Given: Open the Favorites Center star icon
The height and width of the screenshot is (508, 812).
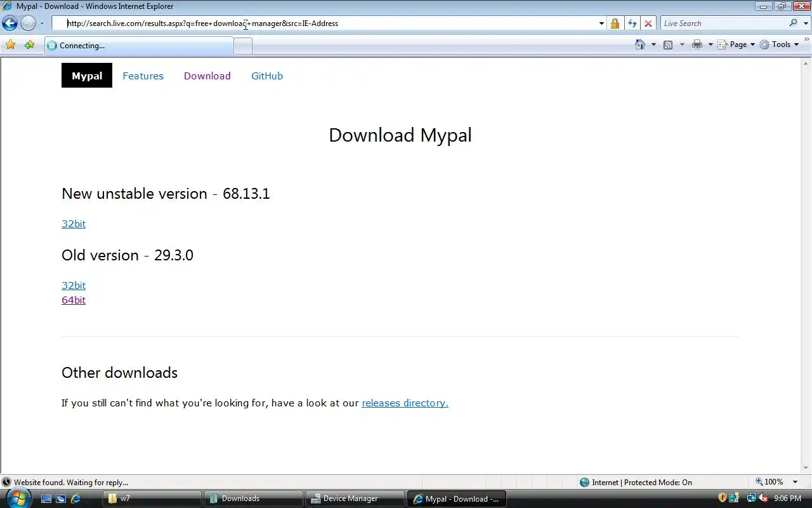Looking at the screenshot, I should tap(10, 45).
